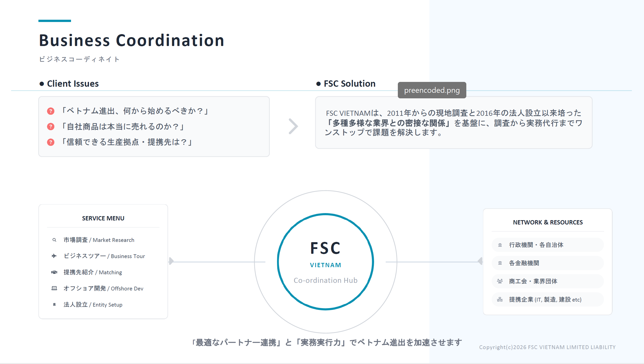Click the Copyright FSC VIETNAM footer text

(547, 347)
